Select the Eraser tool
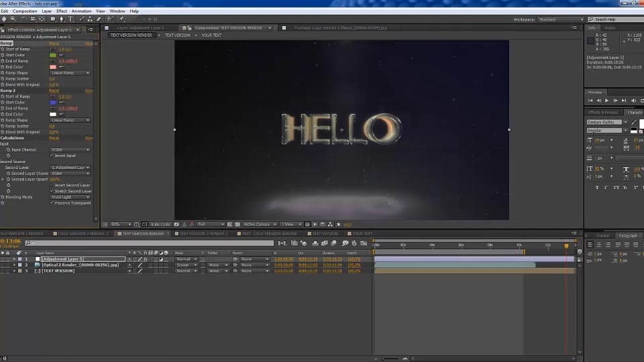Screen dimensions: 644x362 point(99,19)
